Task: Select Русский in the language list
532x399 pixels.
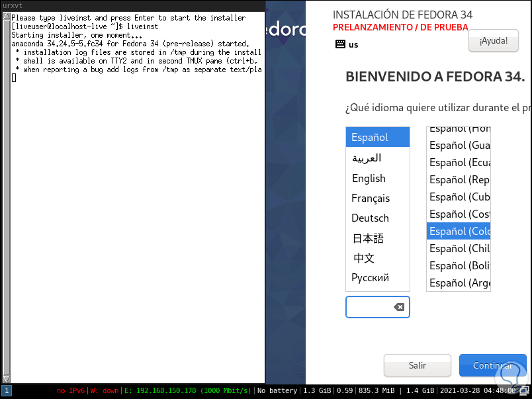Action: pos(378,278)
